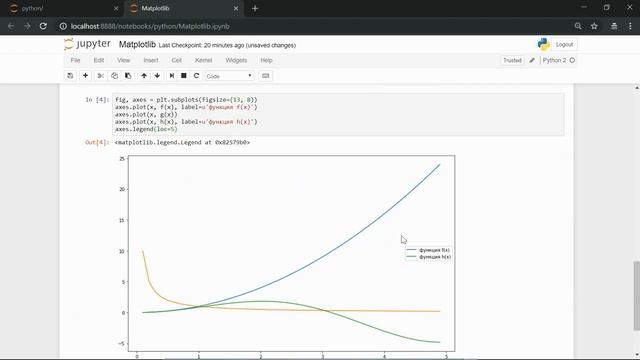Image resolution: width=640 pixels, height=360 pixels.
Task: Click the kernel idle circle indicator
Action: 572,60
